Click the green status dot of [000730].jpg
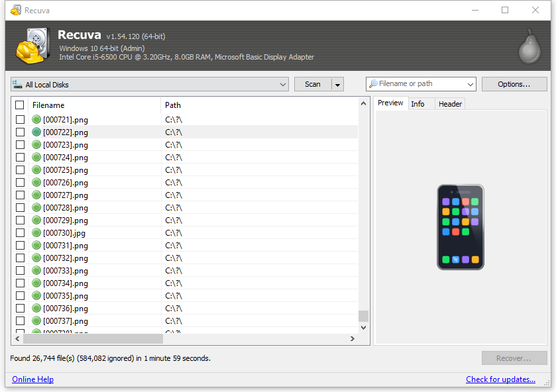The height and width of the screenshot is (392, 556). pos(36,233)
